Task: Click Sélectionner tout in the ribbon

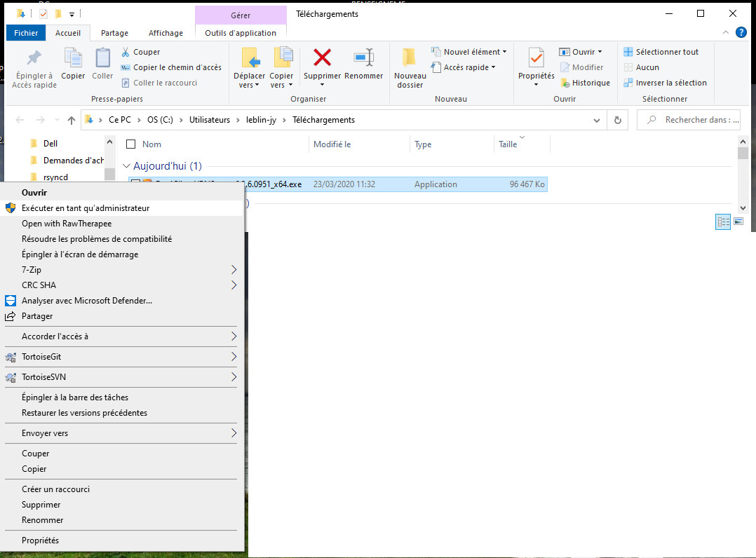Action: (666, 52)
